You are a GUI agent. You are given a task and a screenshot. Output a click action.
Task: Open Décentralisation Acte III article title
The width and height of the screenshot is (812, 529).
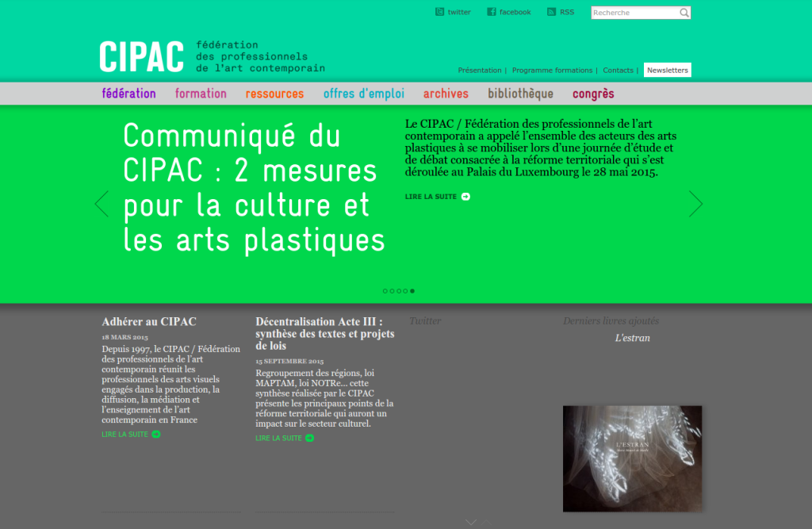pos(324,334)
